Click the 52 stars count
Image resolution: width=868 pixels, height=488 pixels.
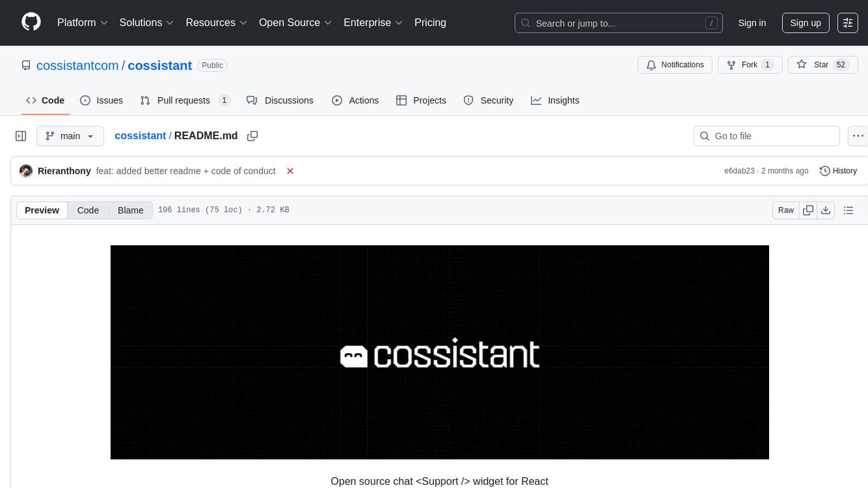coord(841,65)
